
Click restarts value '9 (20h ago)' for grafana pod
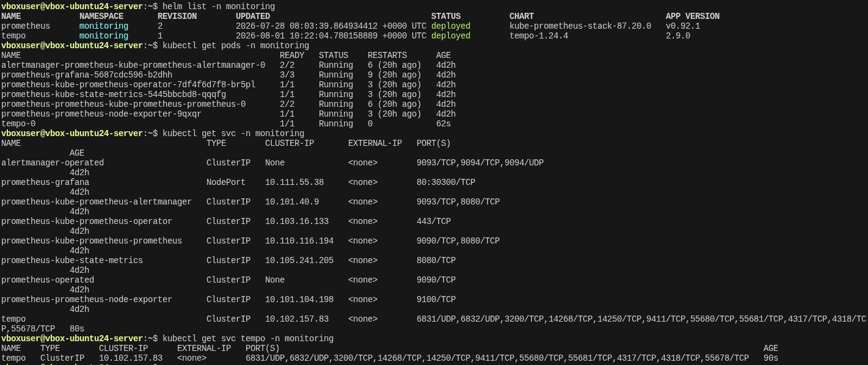click(395, 75)
